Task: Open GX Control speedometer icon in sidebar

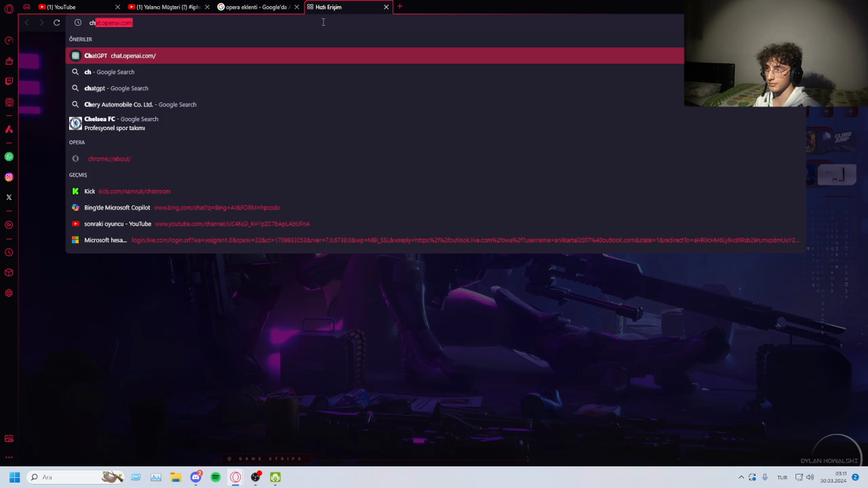Action: click(x=9, y=41)
